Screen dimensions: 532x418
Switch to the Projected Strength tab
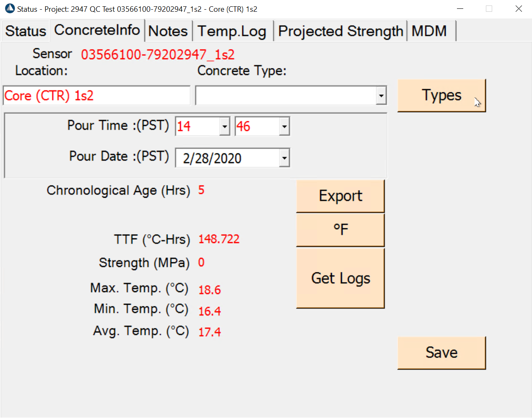[340, 31]
